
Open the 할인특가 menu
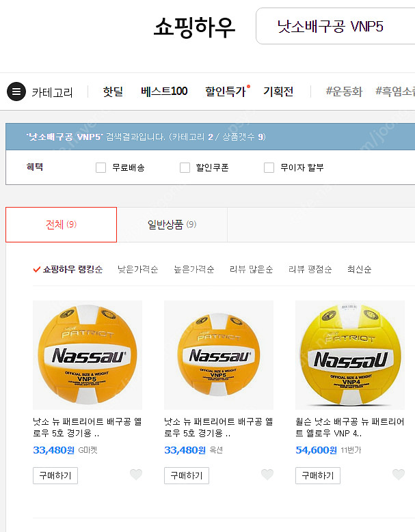coord(226,92)
